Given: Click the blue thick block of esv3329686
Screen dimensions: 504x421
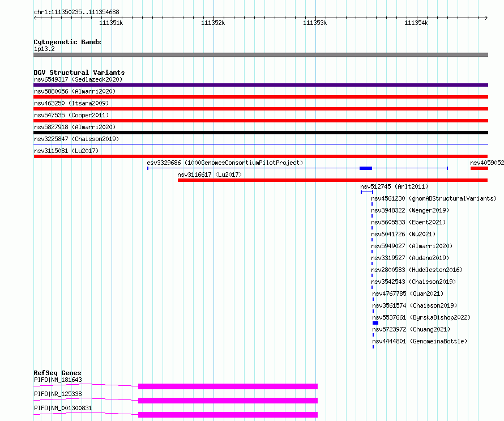Looking at the screenshot, I should point(366,168).
